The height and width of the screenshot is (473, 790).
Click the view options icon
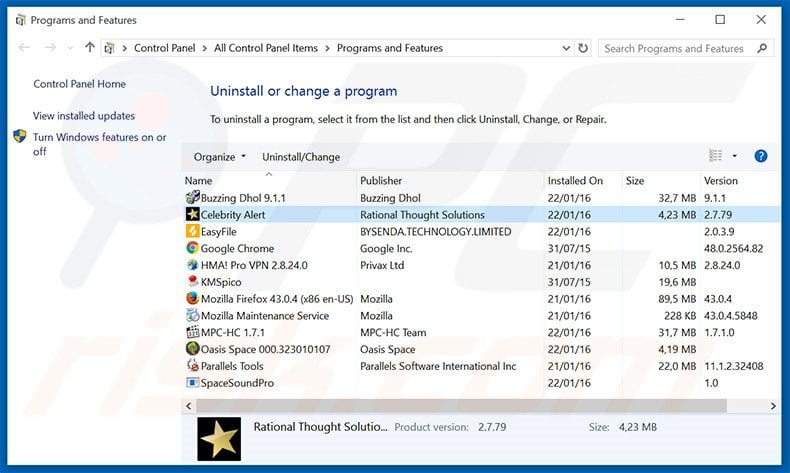pyautogui.click(x=715, y=156)
